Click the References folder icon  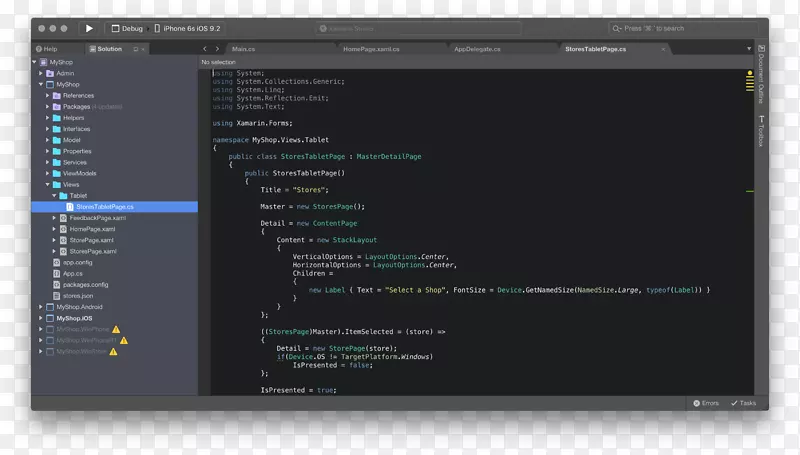[x=57, y=95]
